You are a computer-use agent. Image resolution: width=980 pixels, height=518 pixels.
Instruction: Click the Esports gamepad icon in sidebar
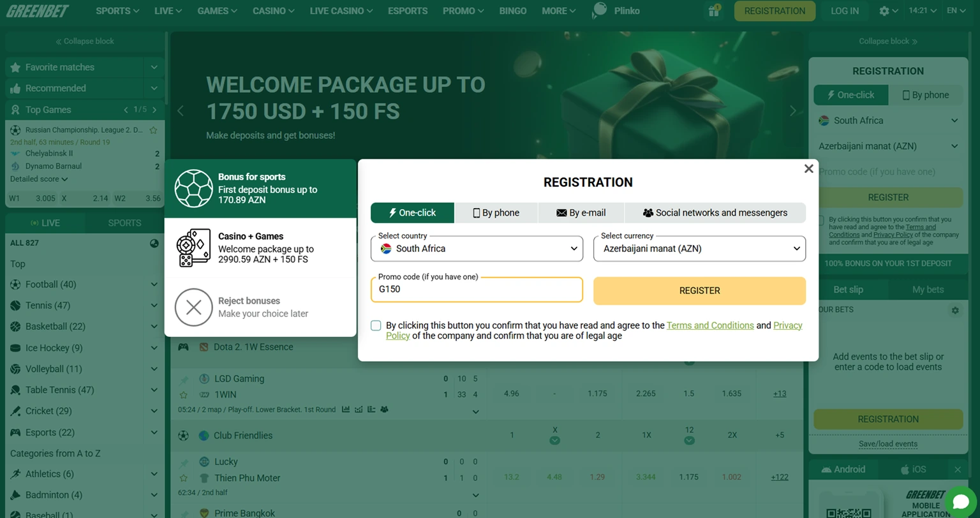[x=15, y=433]
